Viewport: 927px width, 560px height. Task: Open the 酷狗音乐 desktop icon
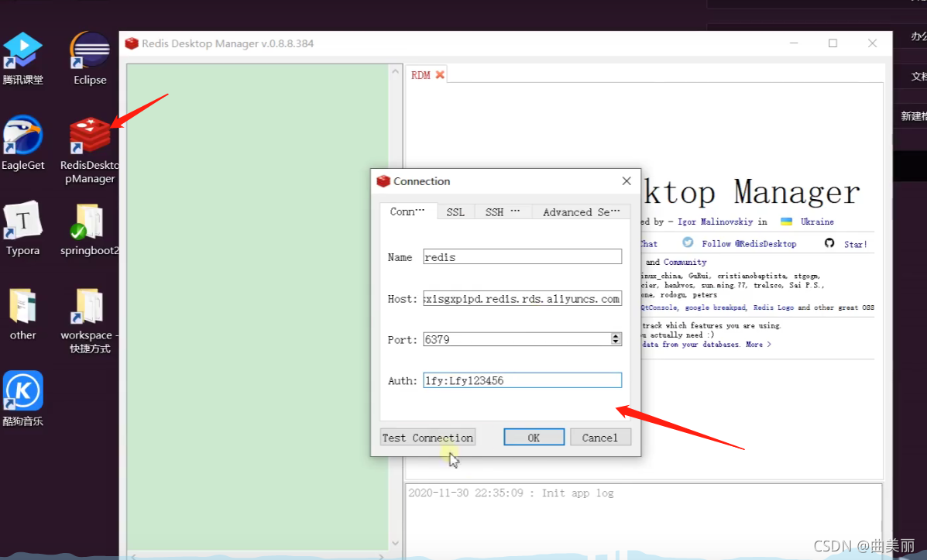point(22,399)
